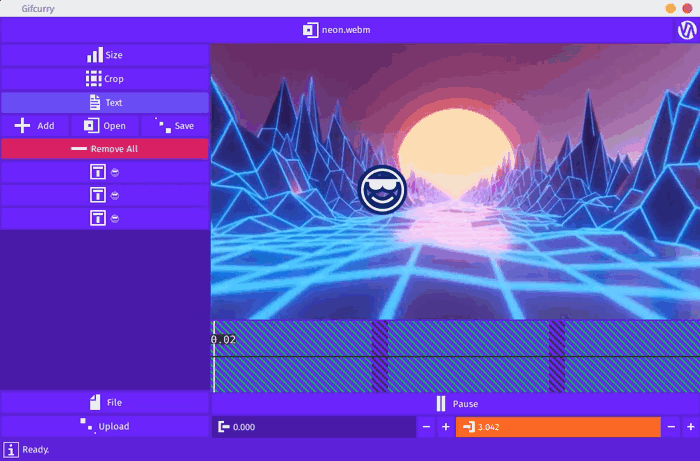Image resolution: width=700 pixels, height=461 pixels.
Task: Click the info icon beside Ready
Action: tap(11, 449)
